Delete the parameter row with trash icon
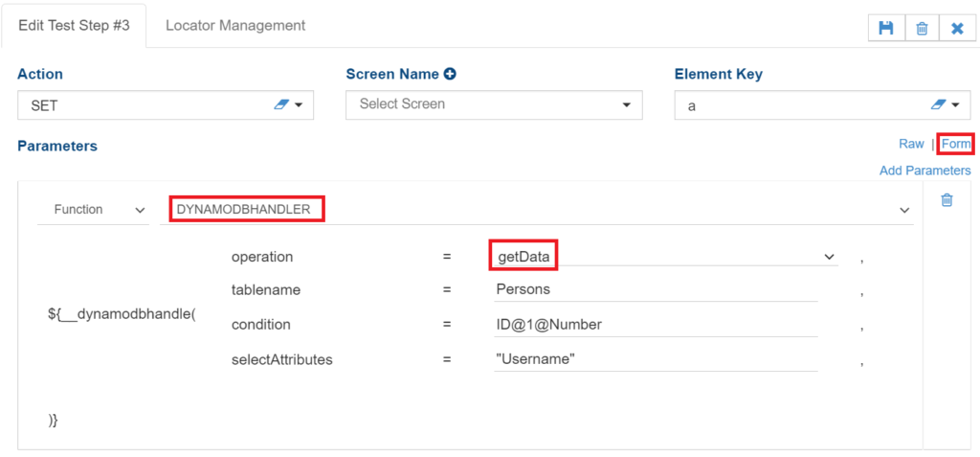980x457 pixels. click(x=947, y=200)
